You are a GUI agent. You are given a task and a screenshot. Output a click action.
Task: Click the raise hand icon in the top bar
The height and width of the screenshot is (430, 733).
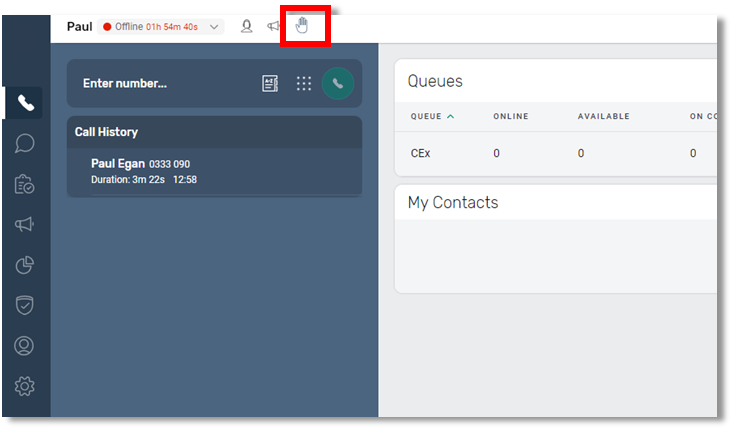(302, 26)
